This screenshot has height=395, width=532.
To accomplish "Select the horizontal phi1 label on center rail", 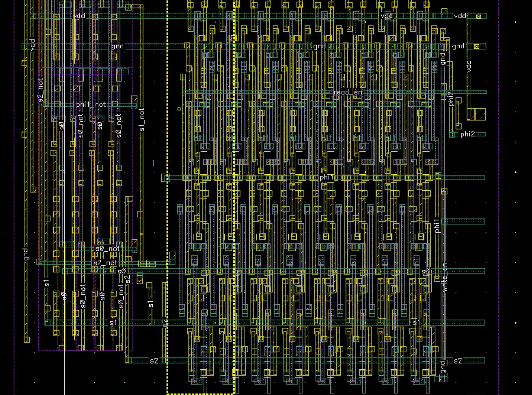I will [x=326, y=178].
